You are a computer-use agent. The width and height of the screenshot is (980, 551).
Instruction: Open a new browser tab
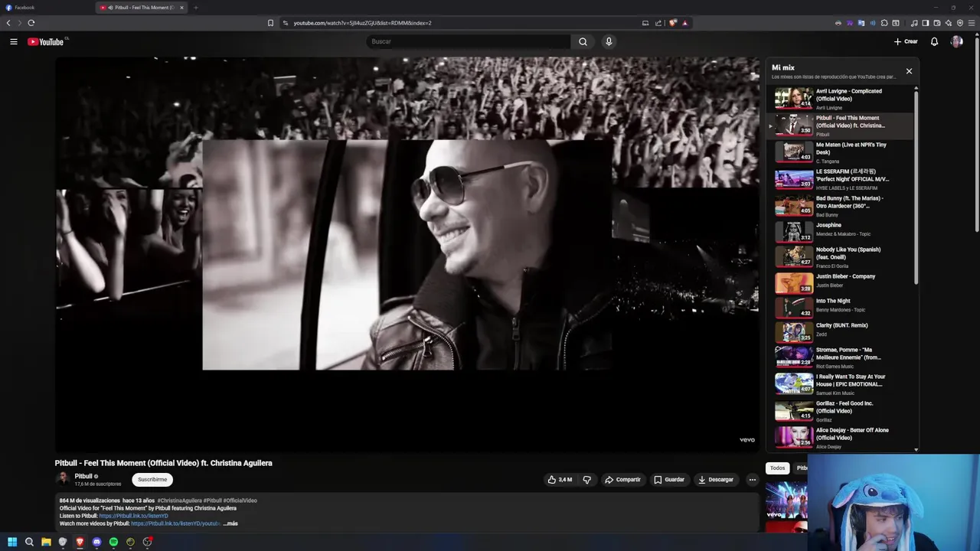pos(196,8)
